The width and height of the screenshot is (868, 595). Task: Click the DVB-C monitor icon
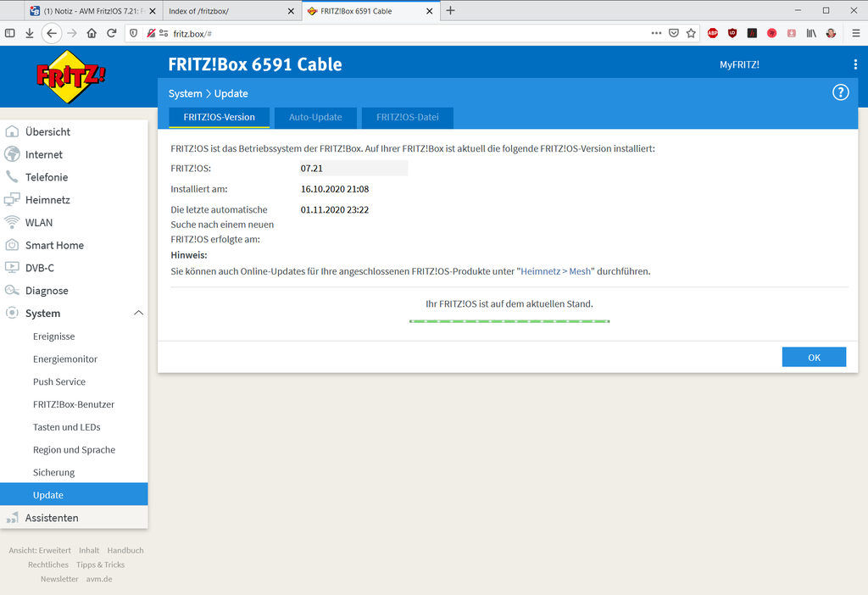click(x=12, y=268)
